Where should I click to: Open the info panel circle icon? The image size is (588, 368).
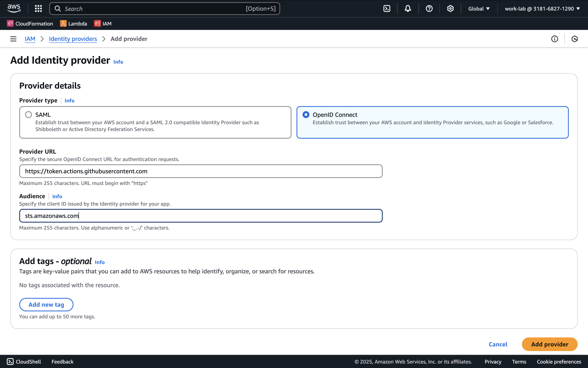tap(555, 39)
